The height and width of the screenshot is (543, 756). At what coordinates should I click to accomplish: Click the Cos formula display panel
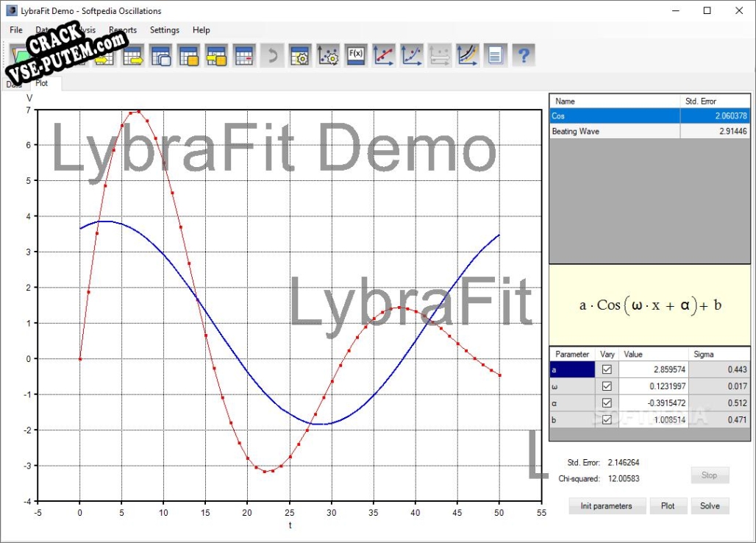click(x=650, y=305)
